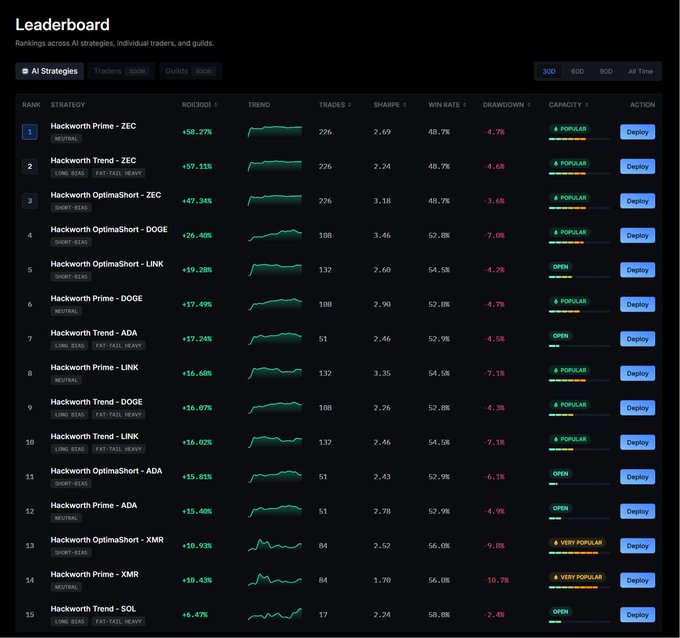Click win rate value 58.8%

[x=439, y=615]
